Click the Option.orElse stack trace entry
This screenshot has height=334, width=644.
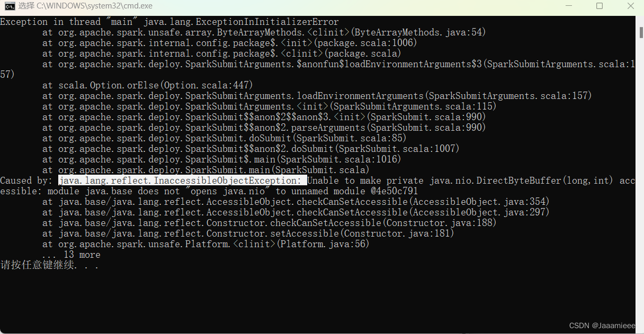[148, 85]
